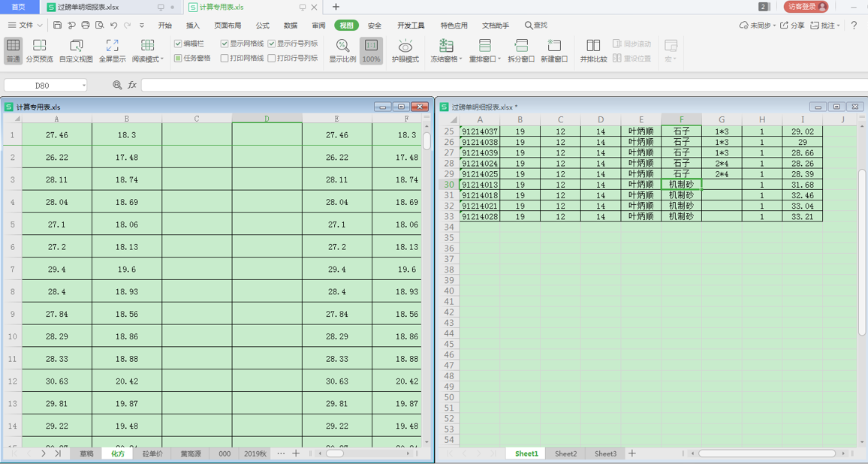Show more sheet tabs via the ellipsis
The image size is (868, 464).
click(x=281, y=453)
